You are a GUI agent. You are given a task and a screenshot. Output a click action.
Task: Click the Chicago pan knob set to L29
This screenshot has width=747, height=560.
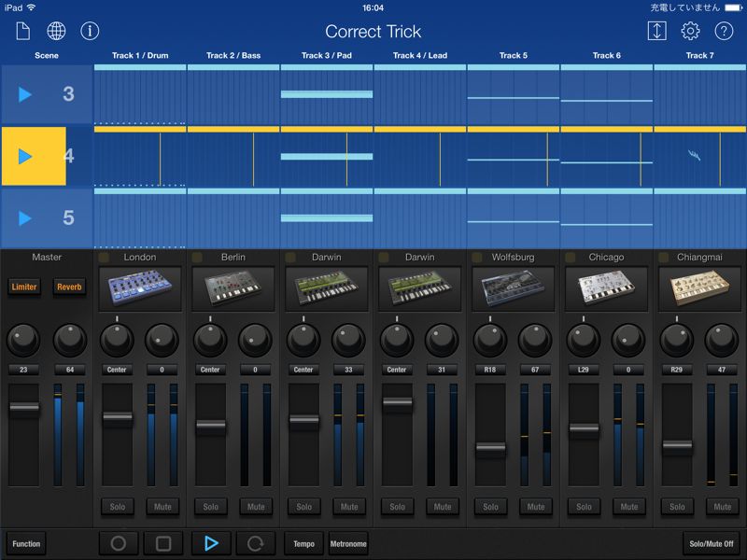click(x=583, y=340)
